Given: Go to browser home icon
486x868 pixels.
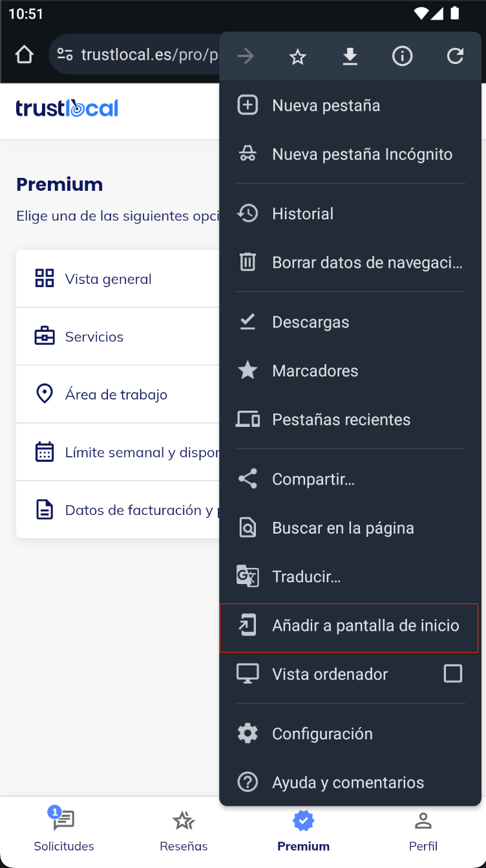Looking at the screenshot, I should (24, 54).
